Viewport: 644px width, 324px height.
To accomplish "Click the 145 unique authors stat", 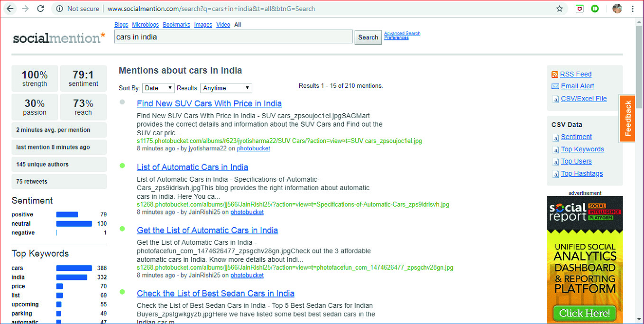I will click(59, 165).
